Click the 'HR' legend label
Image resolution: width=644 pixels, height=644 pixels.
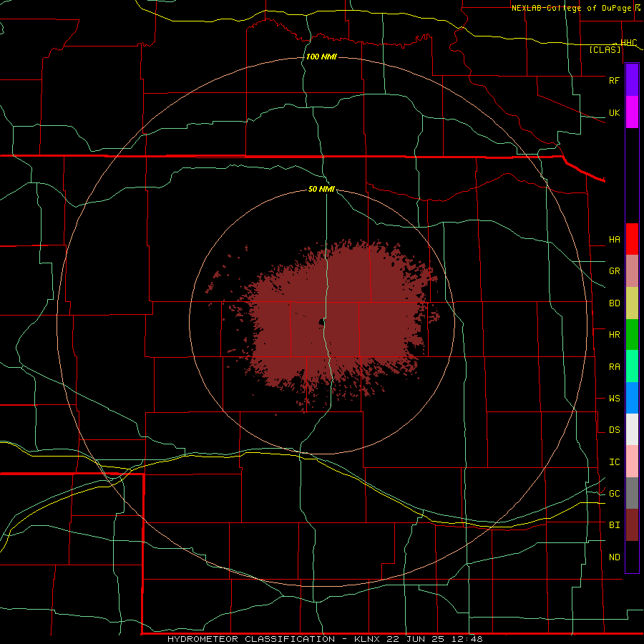[614, 335]
